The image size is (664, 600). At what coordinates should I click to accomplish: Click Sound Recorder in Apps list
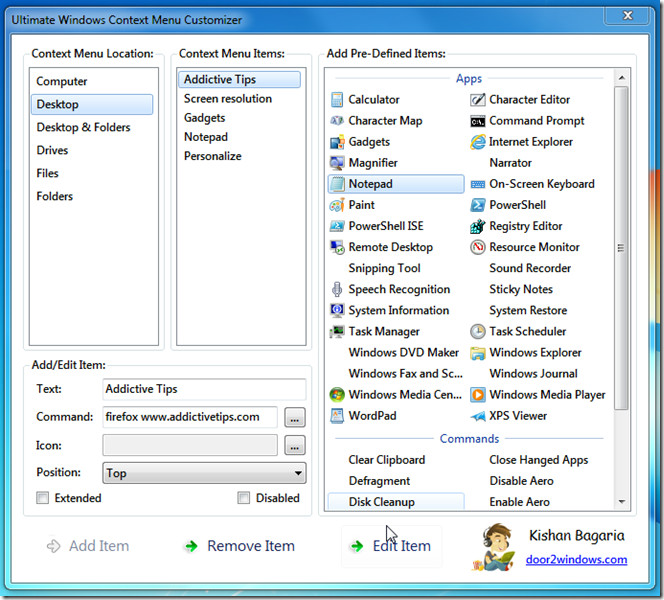click(530, 268)
